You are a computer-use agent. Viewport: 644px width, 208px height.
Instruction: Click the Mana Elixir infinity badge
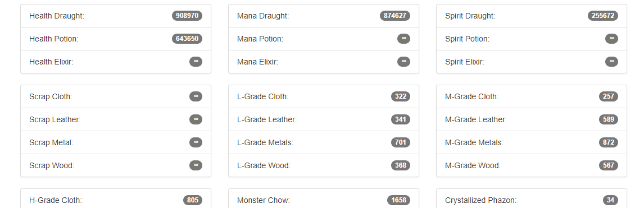click(403, 62)
